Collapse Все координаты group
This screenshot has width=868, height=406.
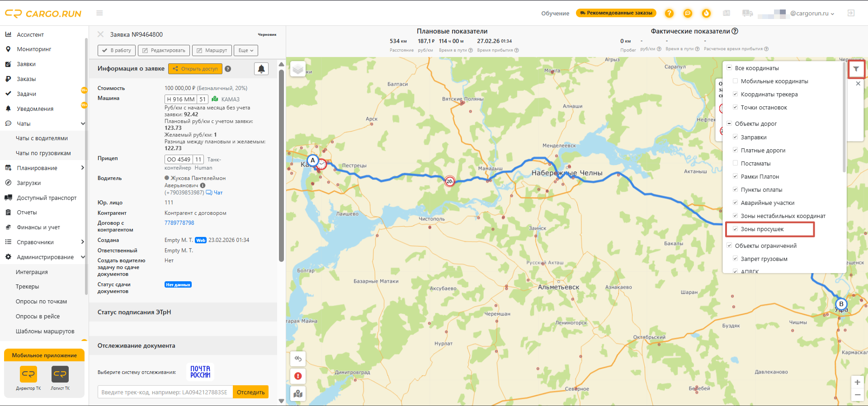coord(729,68)
